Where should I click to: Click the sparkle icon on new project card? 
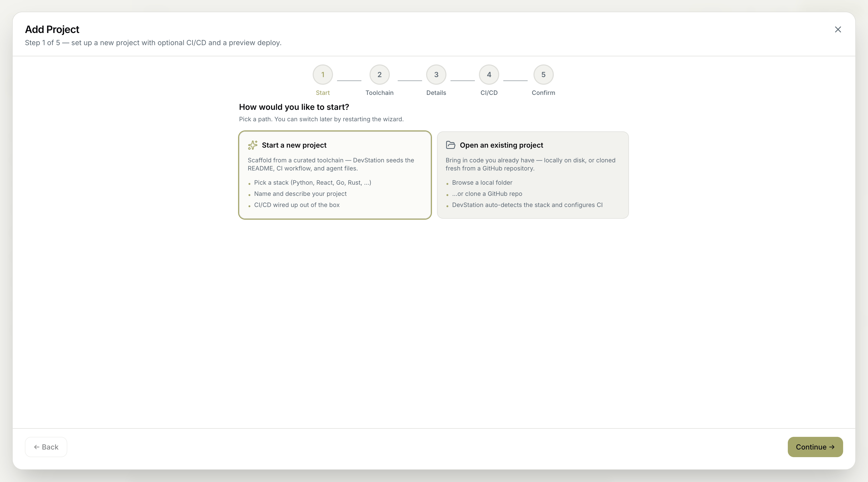point(252,145)
